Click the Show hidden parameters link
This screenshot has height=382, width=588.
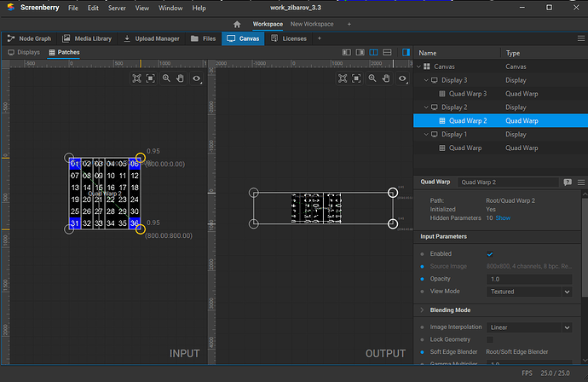tap(503, 218)
